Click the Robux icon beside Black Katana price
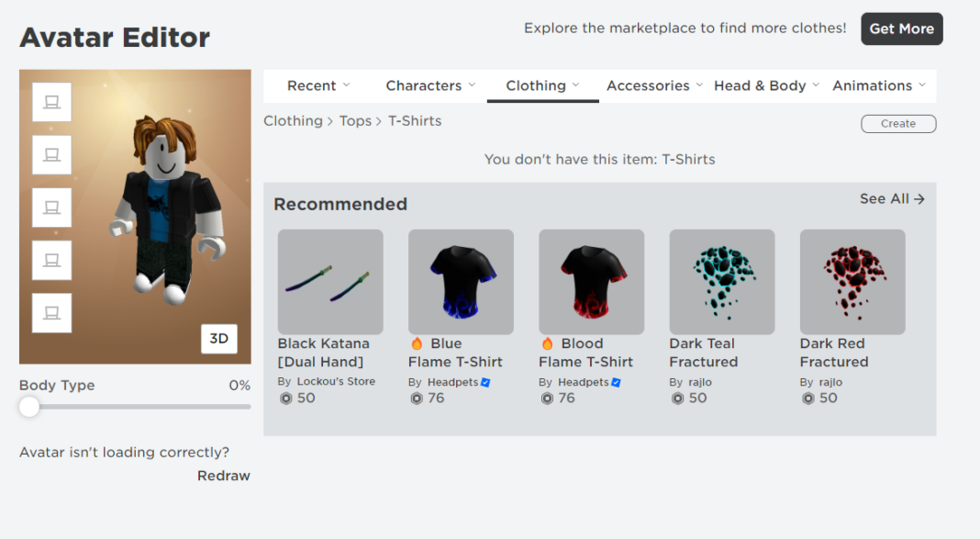The height and width of the screenshot is (539, 980). coord(285,398)
